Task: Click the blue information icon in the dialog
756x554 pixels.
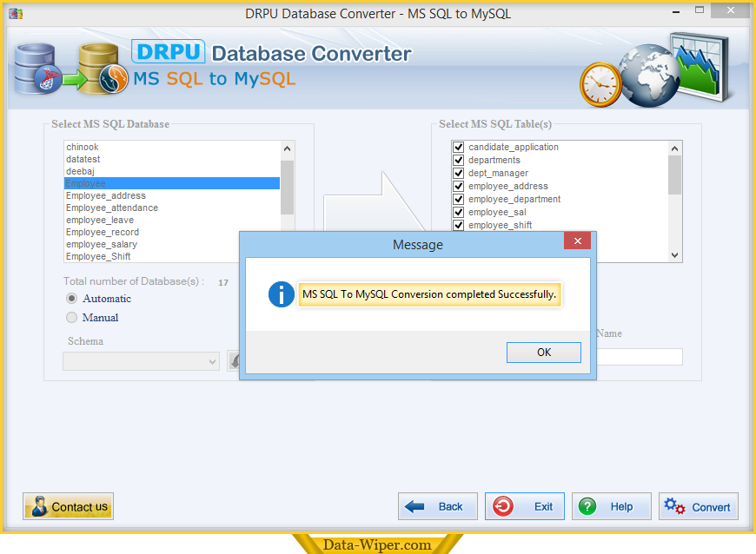Action: [x=282, y=294]
